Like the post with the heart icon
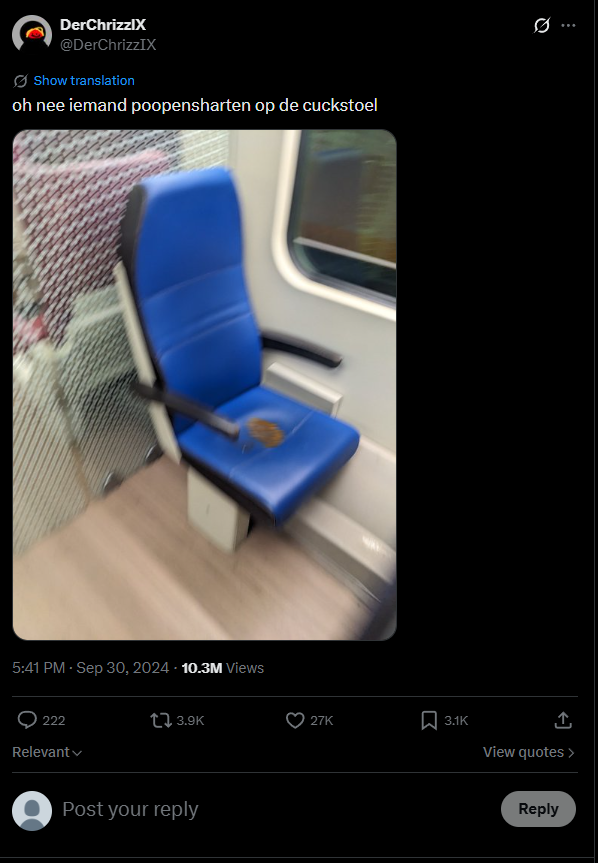 (295, 720)
